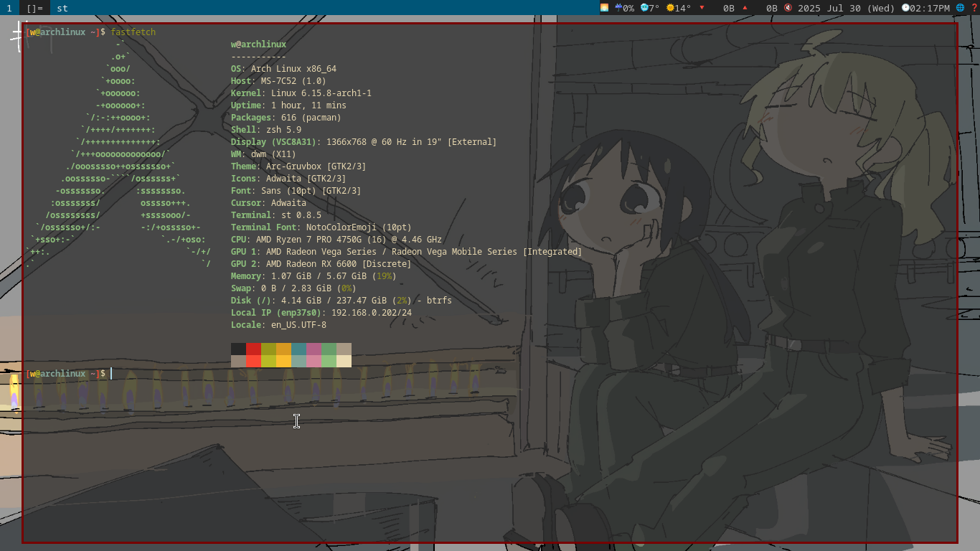Image resolution: width=980 pixels, height=551 pixels.
Task: Select dwm tag 1 in the bar
Action: [9, 8]
